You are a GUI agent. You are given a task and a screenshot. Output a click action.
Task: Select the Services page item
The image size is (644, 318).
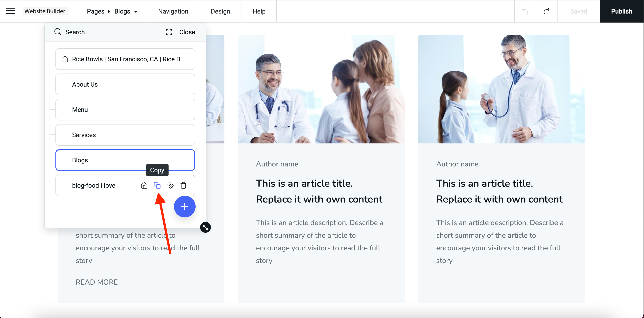tap(125, 135)
